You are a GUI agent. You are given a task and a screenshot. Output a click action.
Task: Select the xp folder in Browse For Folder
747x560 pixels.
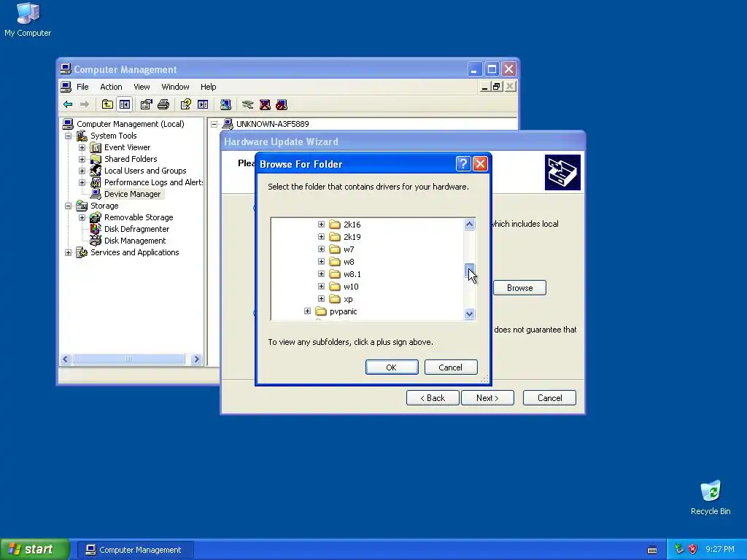pyautogui.click(x=348, y=299)
